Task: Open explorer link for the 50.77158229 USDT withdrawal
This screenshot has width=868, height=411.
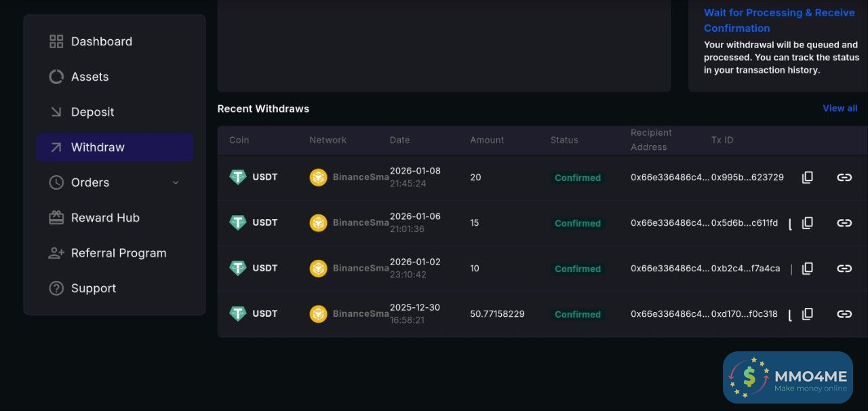Action: pos(844,314)
